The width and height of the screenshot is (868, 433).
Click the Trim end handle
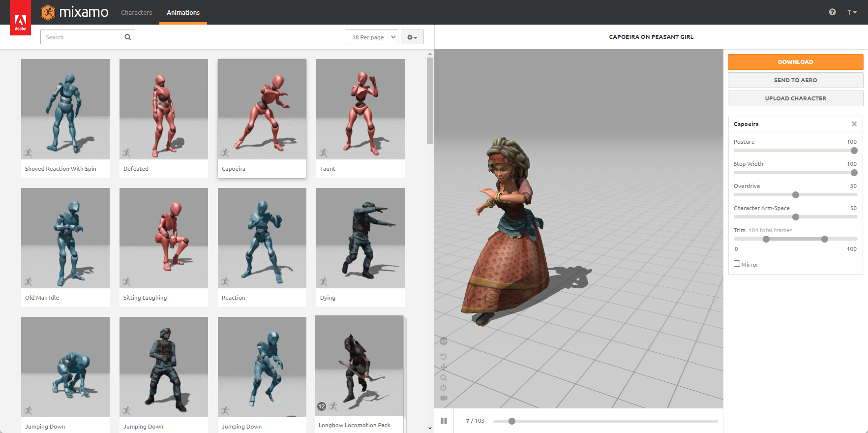pyautogui.click(x=825, y=239)
